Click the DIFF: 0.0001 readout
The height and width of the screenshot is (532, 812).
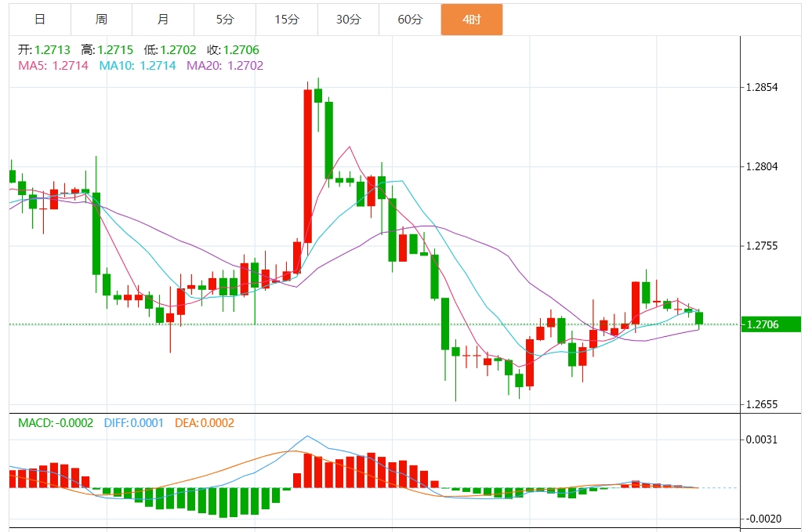tap(133, 423)
